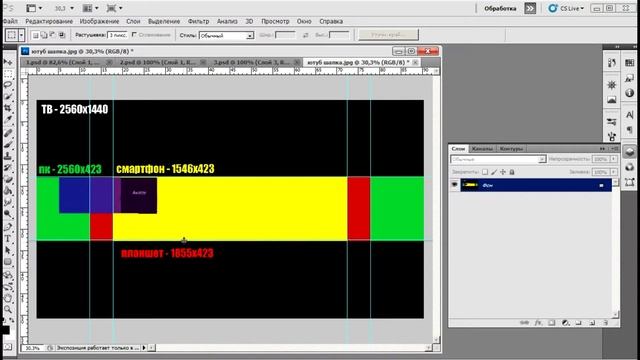Open the Фильтр menu
Screen dimensions: 640x360
click(198, 21)
